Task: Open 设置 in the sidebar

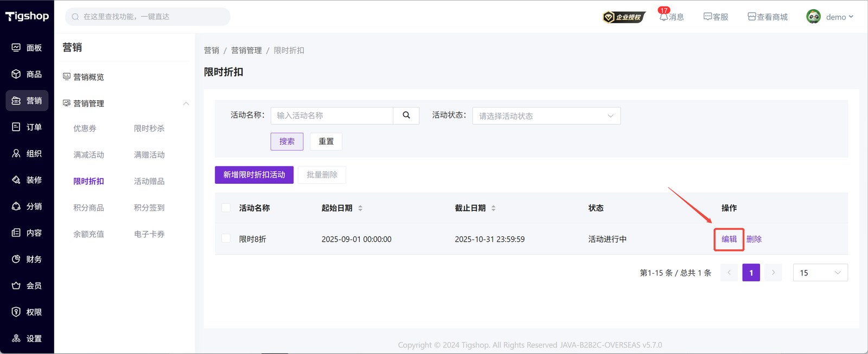Action: pos(27,338)
